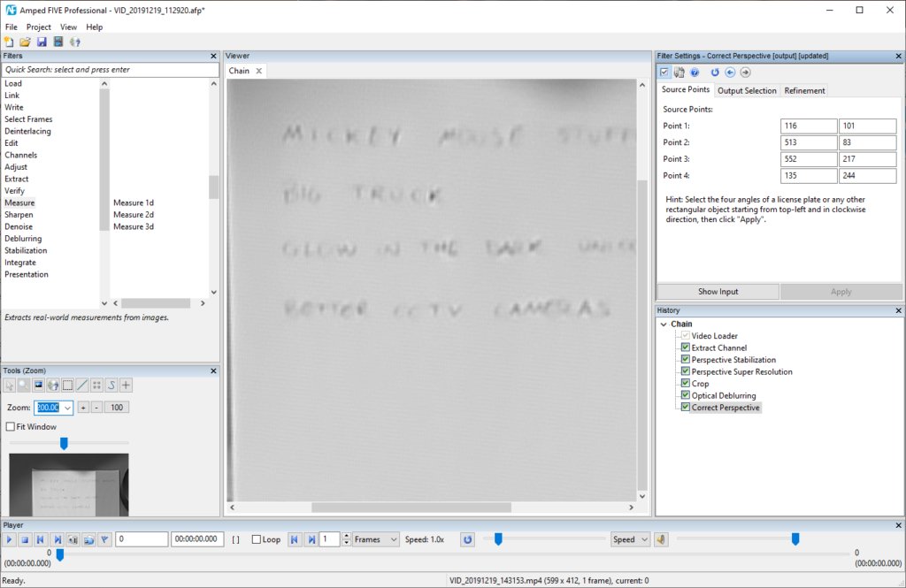Go to next frame in Player
Screen dimensions: 906x588
coord(58,539)
